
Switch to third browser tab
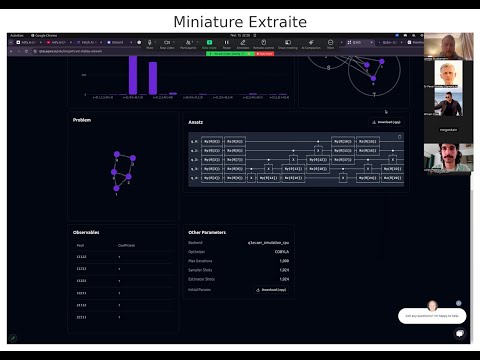point(89,42)
